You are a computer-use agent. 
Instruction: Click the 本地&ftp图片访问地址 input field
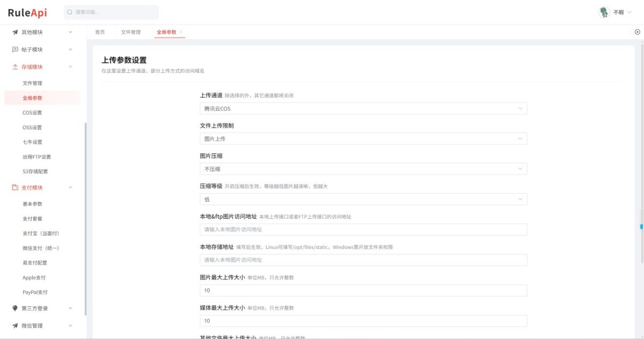click(x=363, y=230)
